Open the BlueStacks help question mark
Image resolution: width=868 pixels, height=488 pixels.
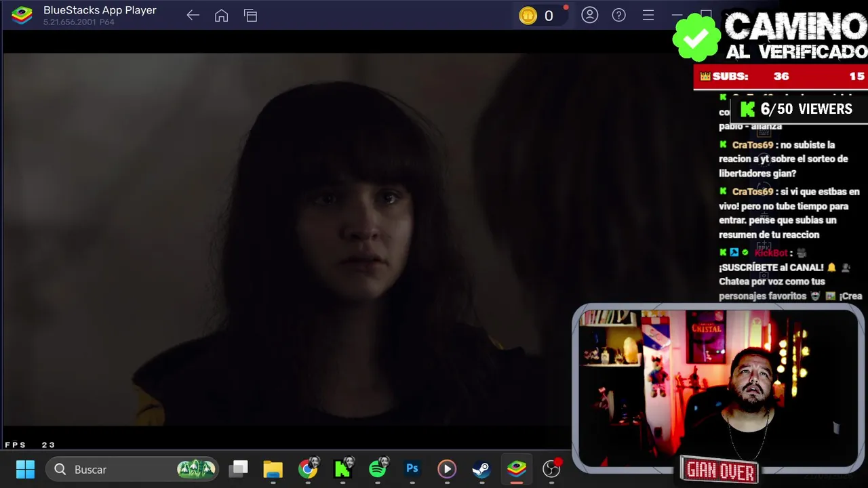click(618, 15)
